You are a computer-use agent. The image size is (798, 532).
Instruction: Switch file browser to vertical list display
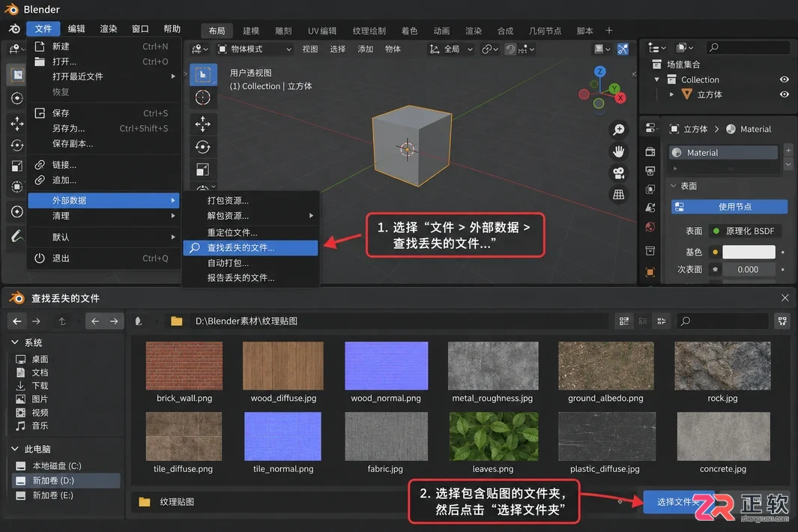click(x=624, y=321)
